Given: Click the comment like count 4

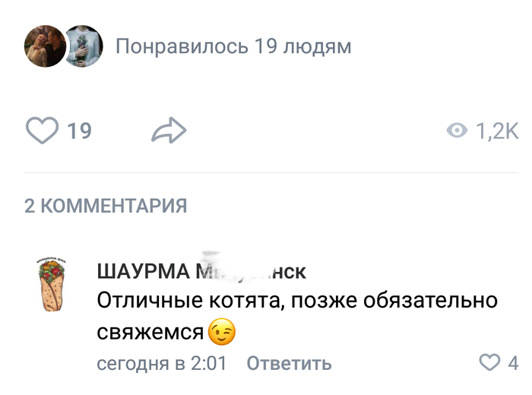Looking at the screenshot, I should [513, 363].
